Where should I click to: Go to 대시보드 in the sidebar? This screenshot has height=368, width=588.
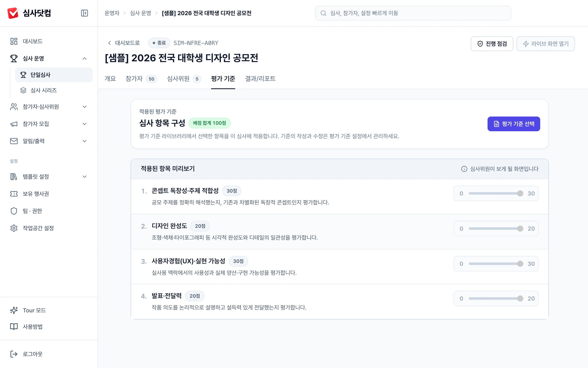pyautogui.click(x=49, y=41)
